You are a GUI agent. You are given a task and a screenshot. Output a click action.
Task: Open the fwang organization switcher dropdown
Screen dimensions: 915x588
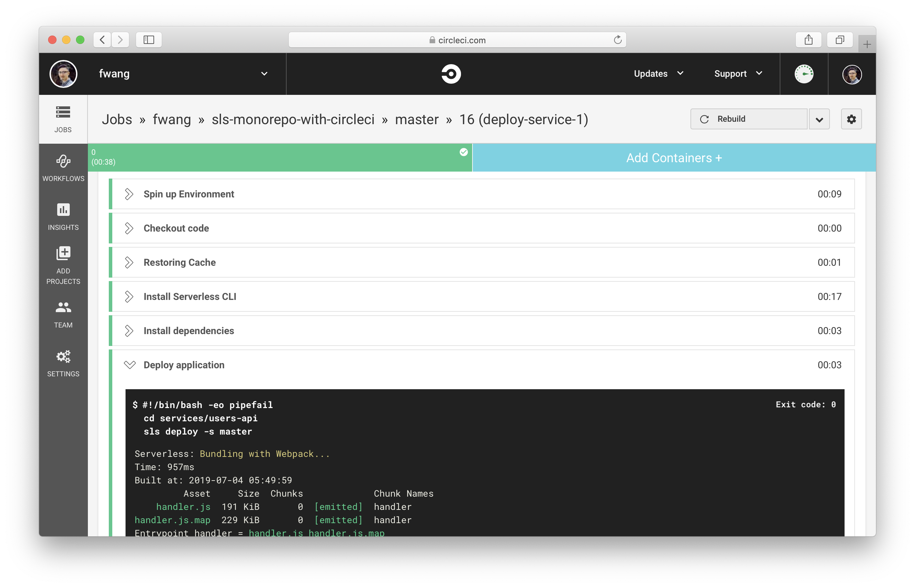pyautogui.click(x=264, y=74)
